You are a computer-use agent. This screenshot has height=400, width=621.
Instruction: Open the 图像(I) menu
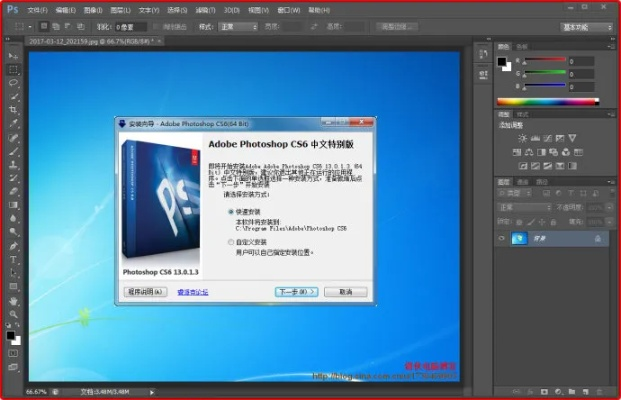pos(93,10)
